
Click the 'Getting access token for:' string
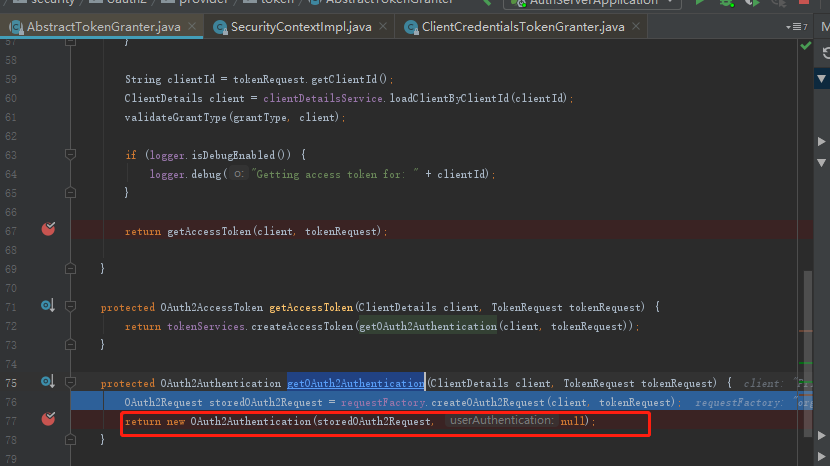(337, 174)
